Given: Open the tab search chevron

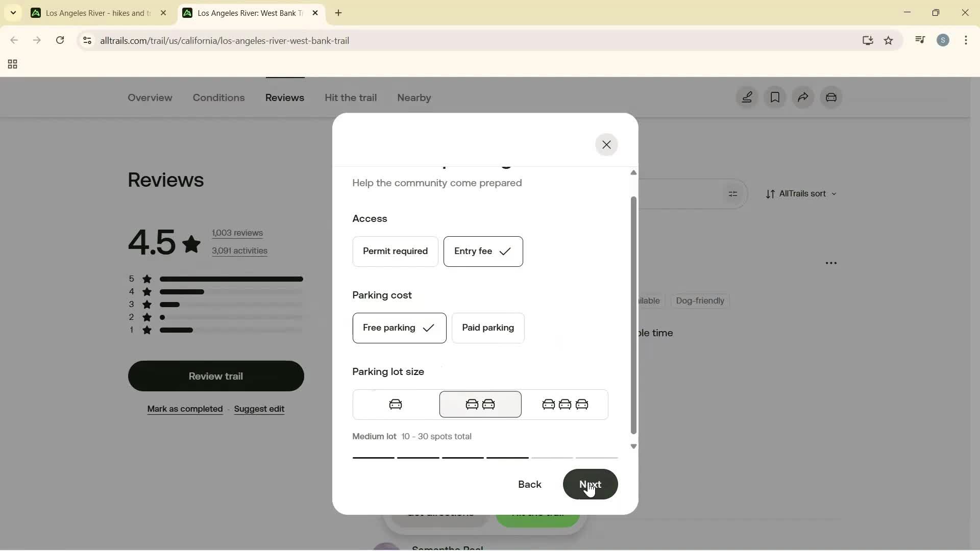Looking at the screenshot, I should [x=13, y=13].
